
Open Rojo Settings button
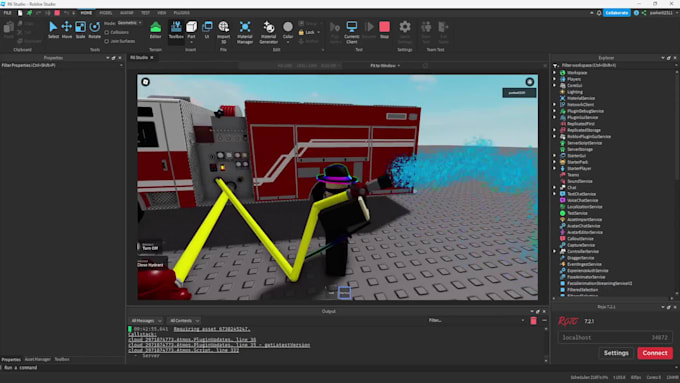pos(616,353)
